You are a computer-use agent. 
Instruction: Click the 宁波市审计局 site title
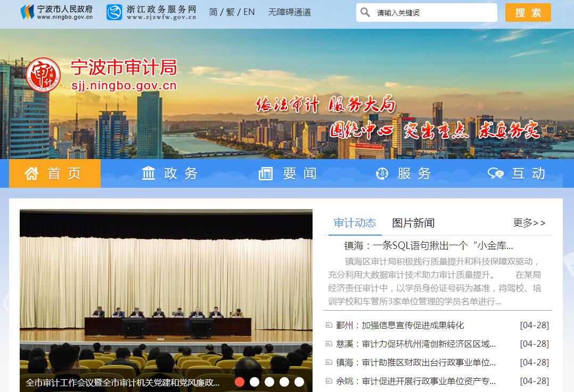click(x=124, y=67)
